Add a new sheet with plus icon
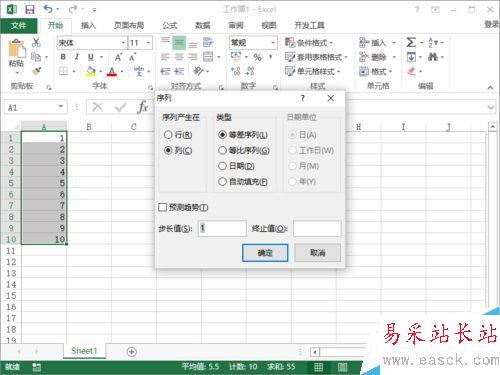Viewport: 500px width, 375px height. [132, 352]
